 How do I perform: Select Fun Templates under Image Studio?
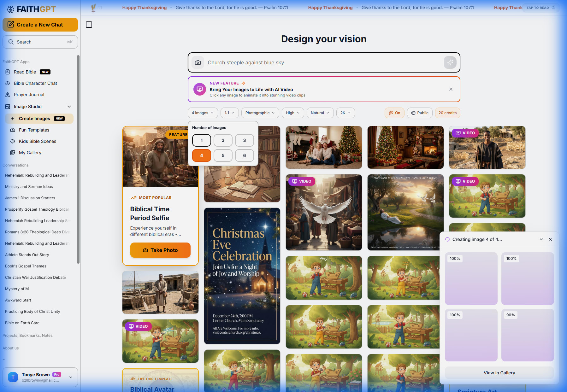[34, 130]
